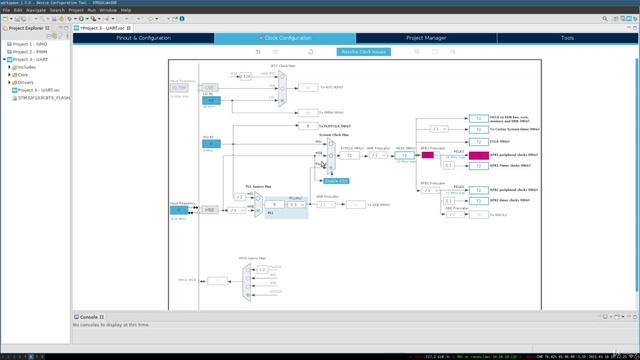
Task: Click the blue info icon in toolbar
Action: click(182, 19)
